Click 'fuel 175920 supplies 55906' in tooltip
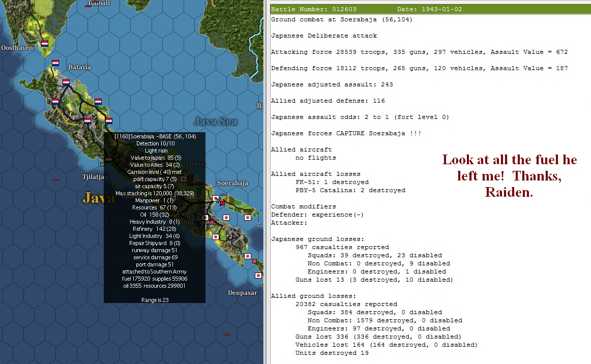The height and width of the screenshot is (364, 591). (x=155, y=279)
